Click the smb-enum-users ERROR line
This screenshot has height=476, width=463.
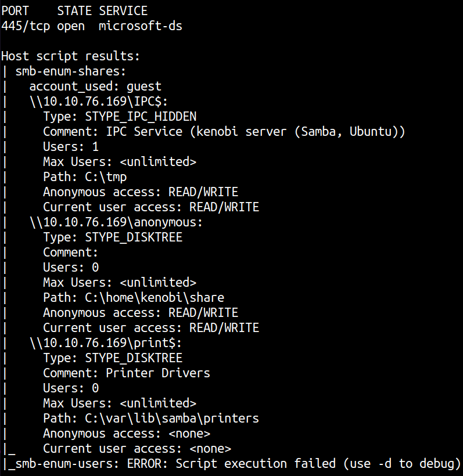232,463
